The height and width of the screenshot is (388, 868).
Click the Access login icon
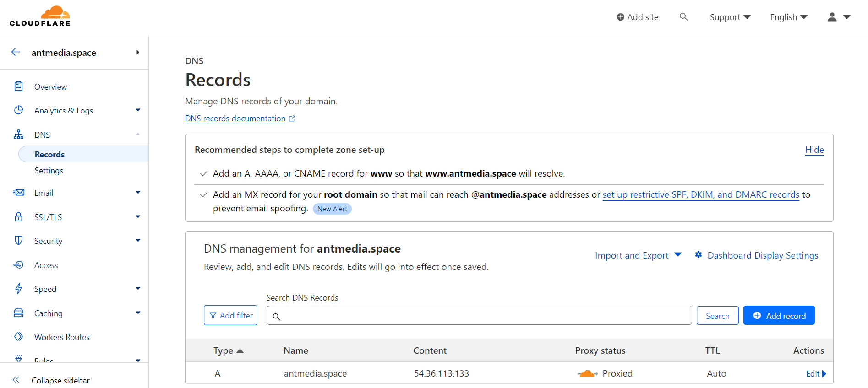coord(18,265)
